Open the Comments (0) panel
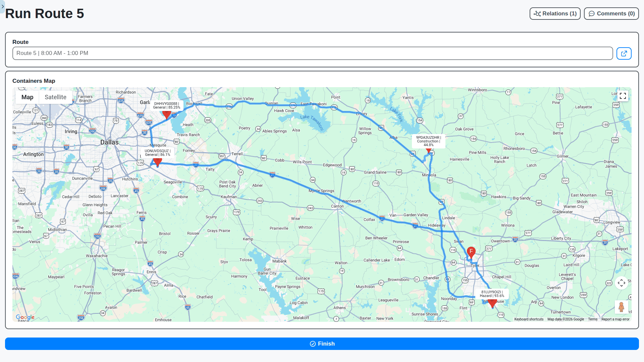 coord(611,13)
